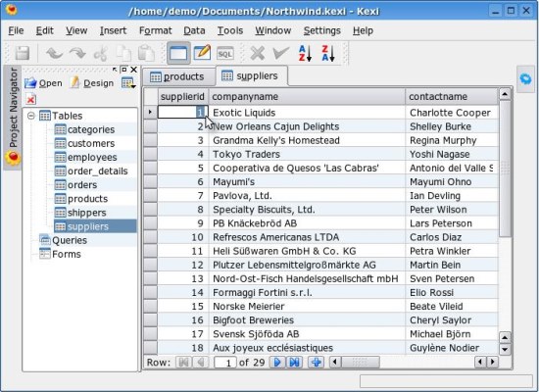Viewport: 539px width, 392px height.
Task: Click the contactname column header
Action: pos(452,97)
